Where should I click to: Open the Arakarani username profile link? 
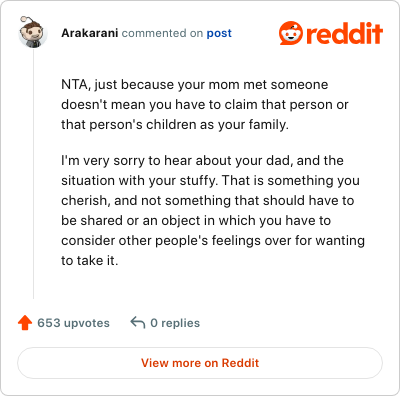(90, 33)
